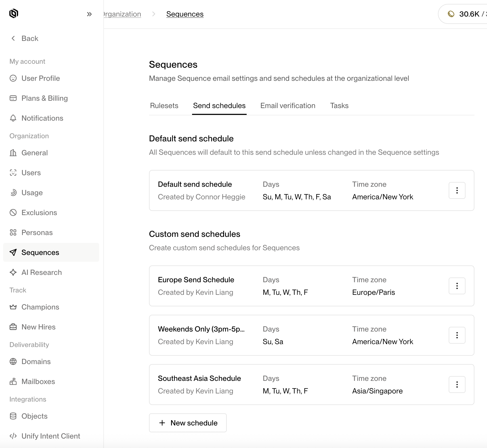Open AI Research settings
The image size is (487, 448).
41,272
